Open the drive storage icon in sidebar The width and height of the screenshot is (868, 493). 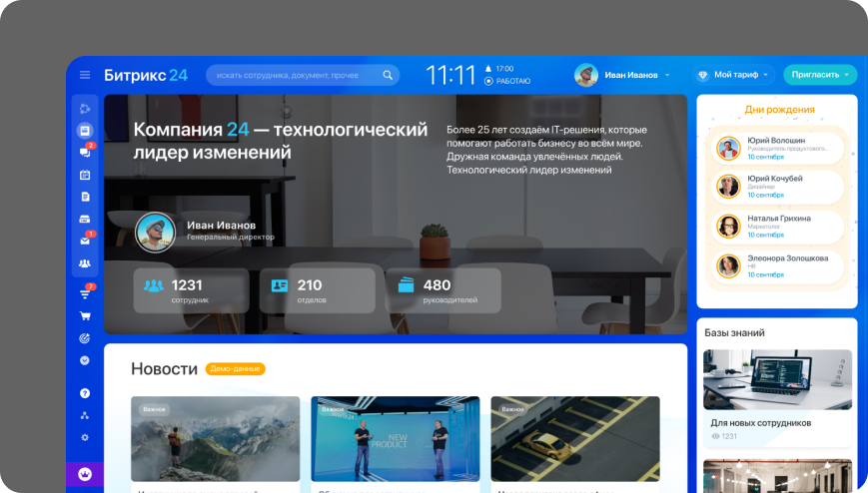click(85, 220)
